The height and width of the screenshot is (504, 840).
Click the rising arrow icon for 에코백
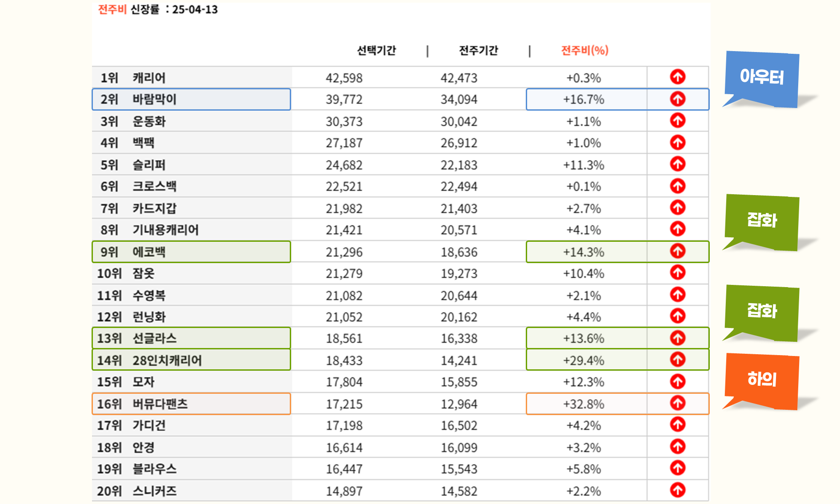click(677, 252)
